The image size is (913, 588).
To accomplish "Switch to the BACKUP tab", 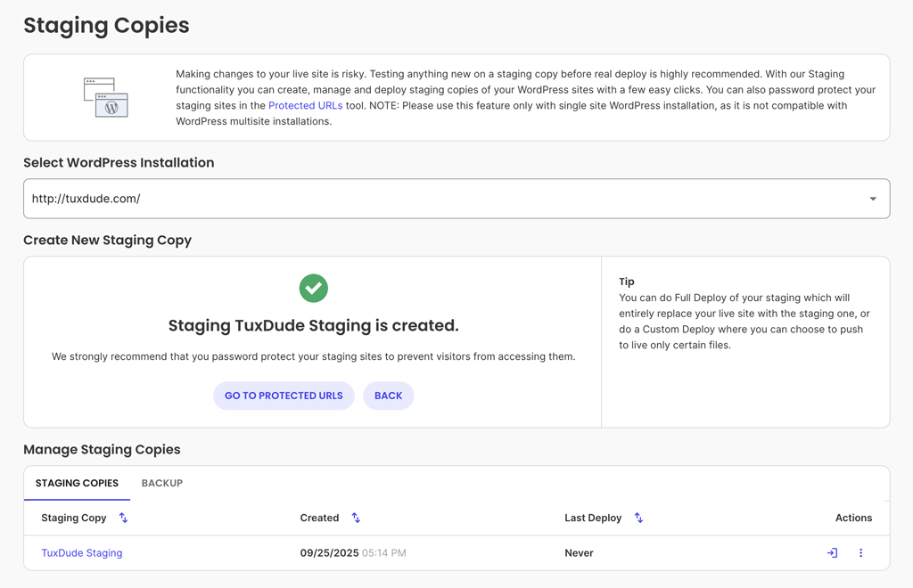I will (x=161, y=483).
